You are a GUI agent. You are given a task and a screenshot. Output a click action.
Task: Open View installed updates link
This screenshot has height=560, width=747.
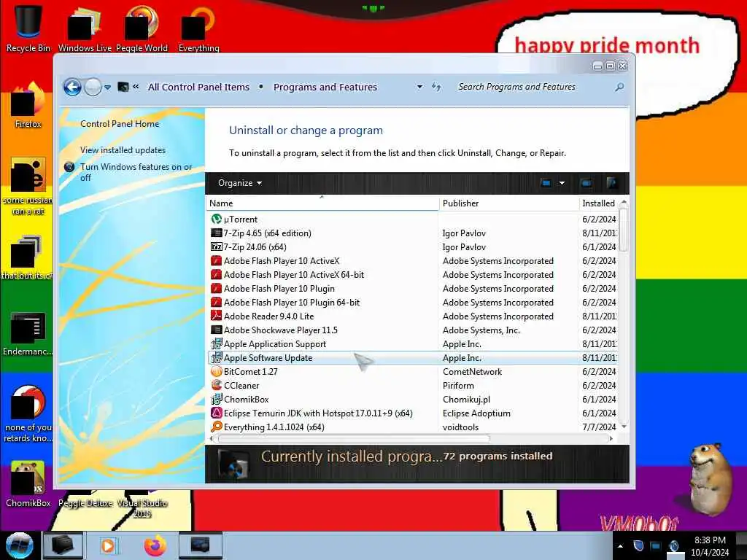[123, 150]
